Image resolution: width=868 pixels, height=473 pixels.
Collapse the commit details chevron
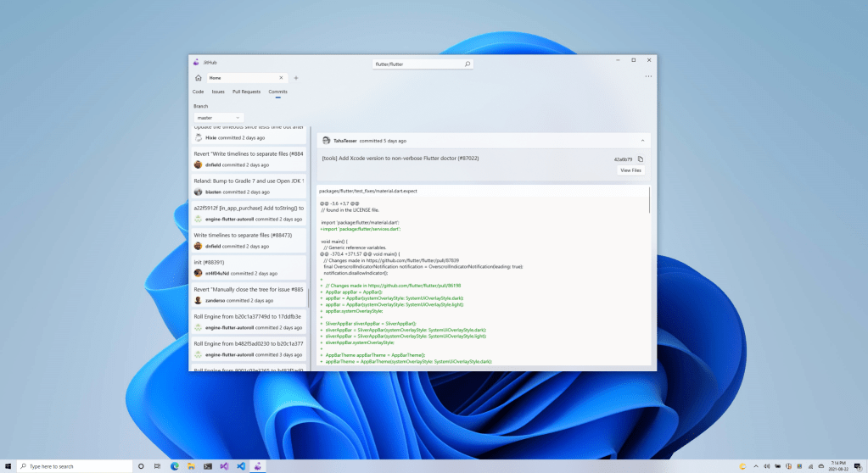point(642,141)
